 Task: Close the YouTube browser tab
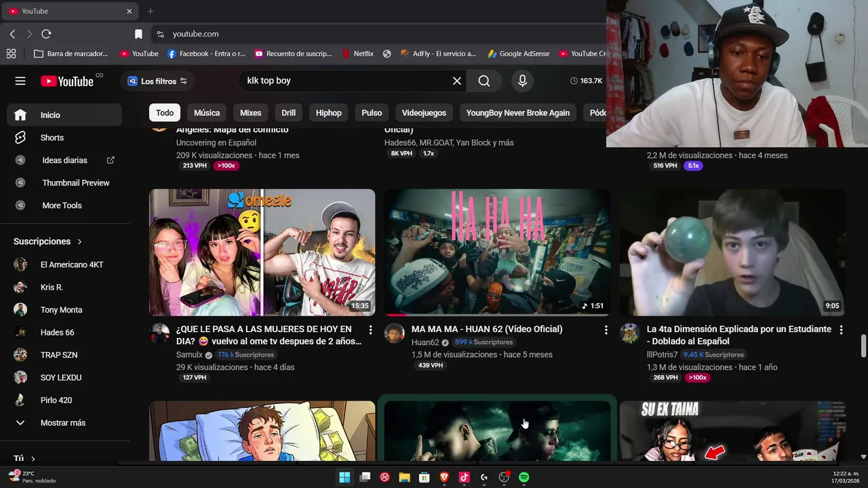coord(130,11)
